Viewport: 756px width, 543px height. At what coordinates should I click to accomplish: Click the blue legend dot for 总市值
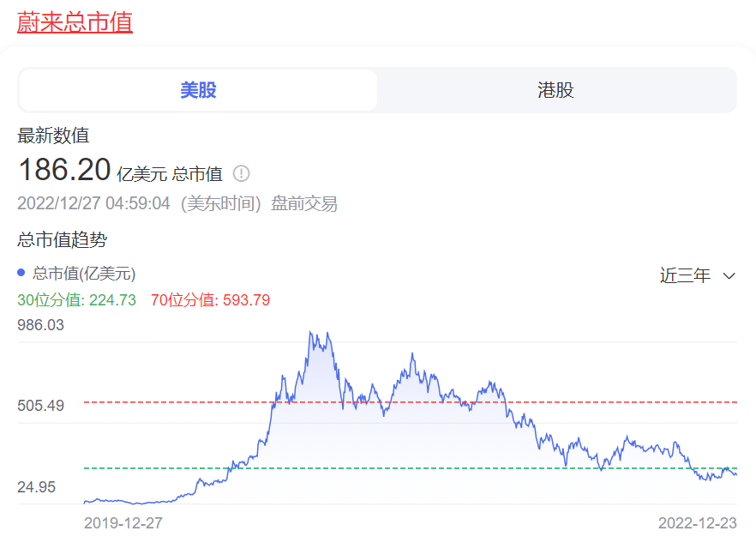pos(21,273)
